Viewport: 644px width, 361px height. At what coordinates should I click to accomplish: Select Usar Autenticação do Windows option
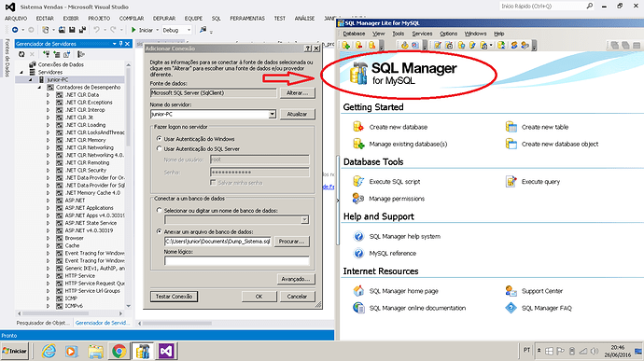pyautogui.click(x=160, y=139)
